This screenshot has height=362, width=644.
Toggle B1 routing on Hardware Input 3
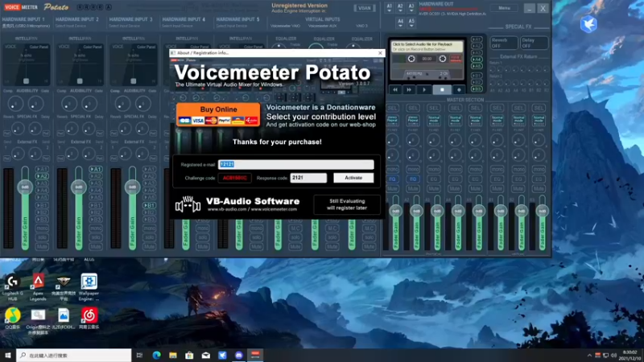point(149,205)
